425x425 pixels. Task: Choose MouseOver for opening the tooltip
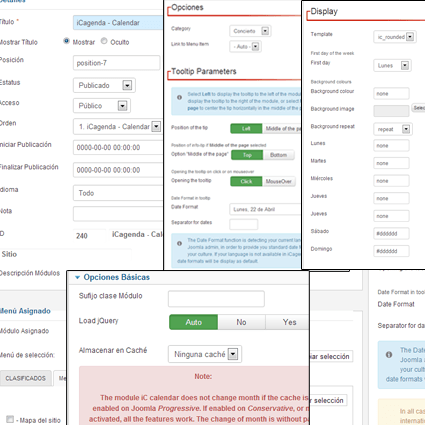[279, 181]
